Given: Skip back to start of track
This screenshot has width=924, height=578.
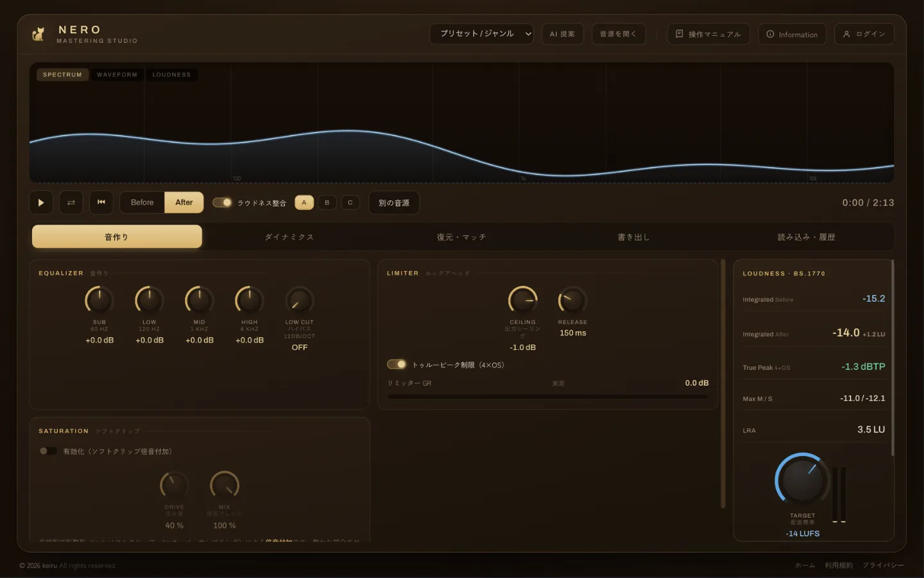Looking at the screenshot, I should (101, 202).
